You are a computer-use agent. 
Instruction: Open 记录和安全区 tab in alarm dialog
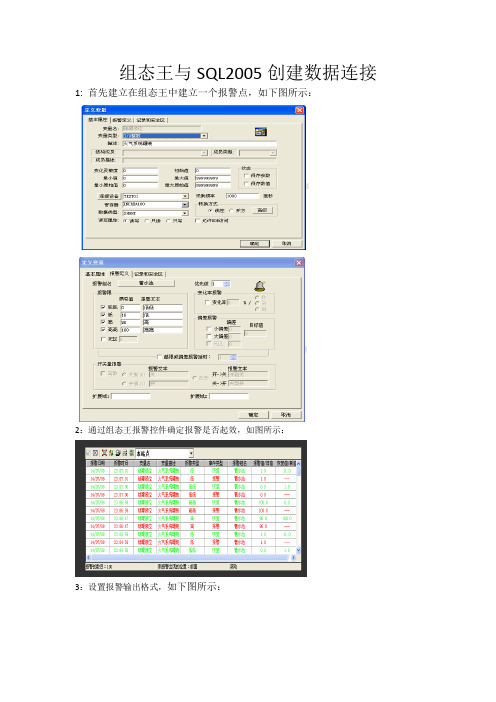[x=149, y=274]
